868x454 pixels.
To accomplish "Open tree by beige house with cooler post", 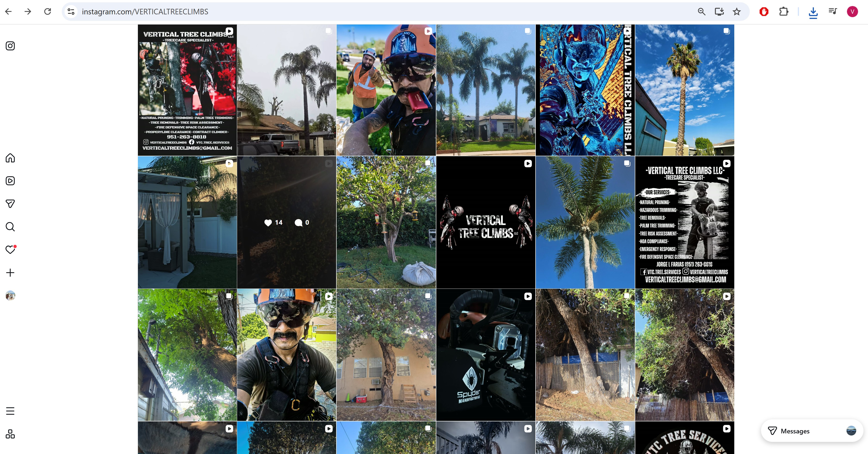I will [x=386, y=354].
